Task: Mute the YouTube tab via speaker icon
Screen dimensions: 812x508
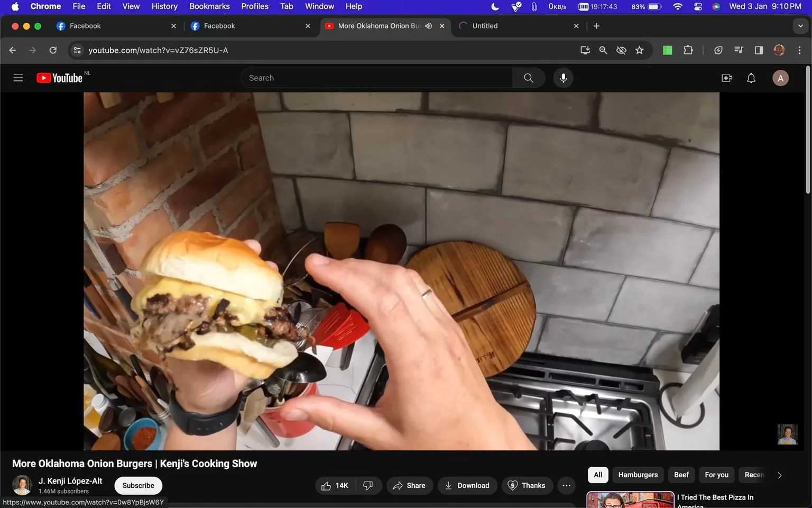Action: (x=429, y=26)
